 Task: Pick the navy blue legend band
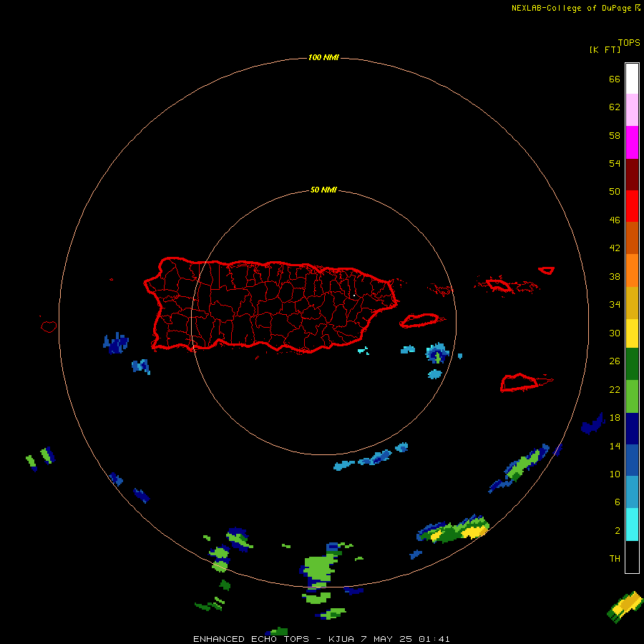632,429
